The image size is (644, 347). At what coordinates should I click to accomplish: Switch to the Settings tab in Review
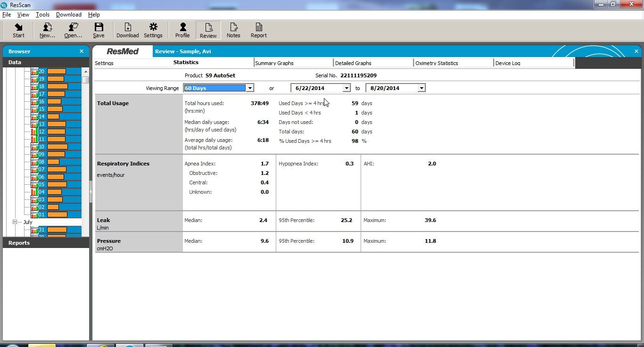tap(133, 63)
